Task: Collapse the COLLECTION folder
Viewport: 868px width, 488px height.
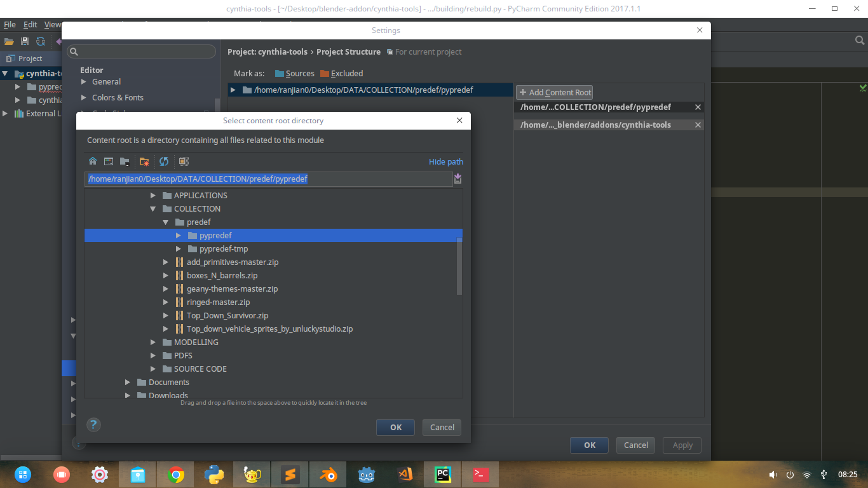Action: (x=153, y=209)
